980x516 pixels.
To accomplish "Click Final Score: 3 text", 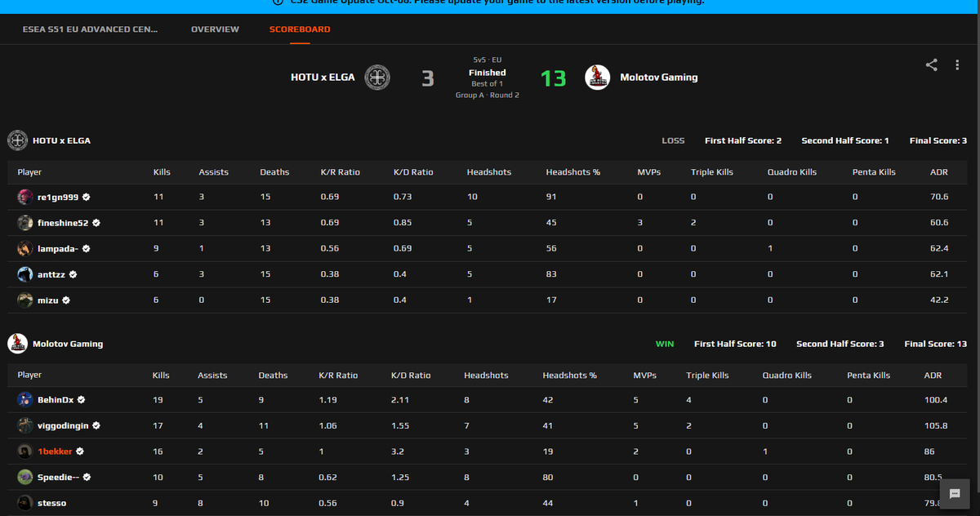I will pos(938,140).
